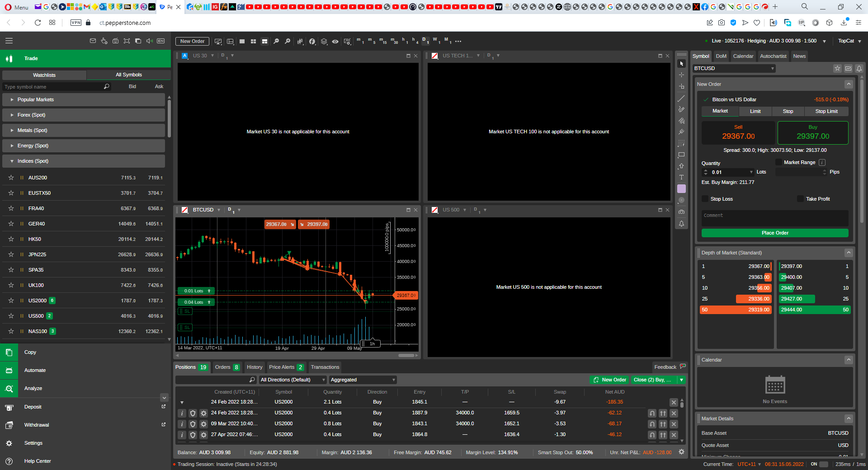Switch to the DoM tab

click(721, 56)
